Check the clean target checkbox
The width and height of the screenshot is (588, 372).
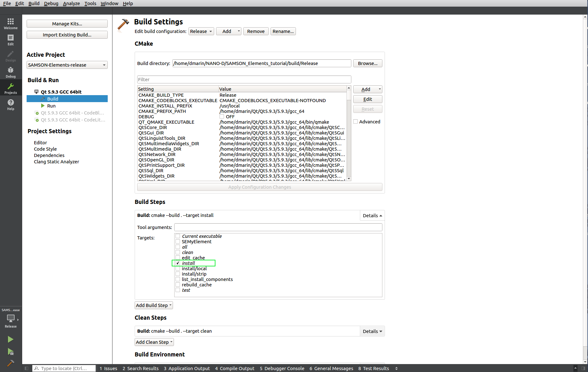178,252
